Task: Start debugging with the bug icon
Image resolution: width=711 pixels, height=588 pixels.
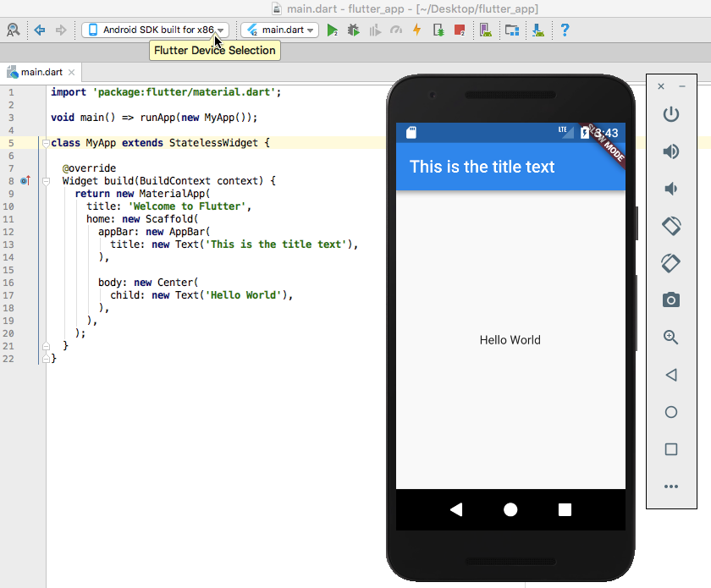Action: click(x=355, y=30)
